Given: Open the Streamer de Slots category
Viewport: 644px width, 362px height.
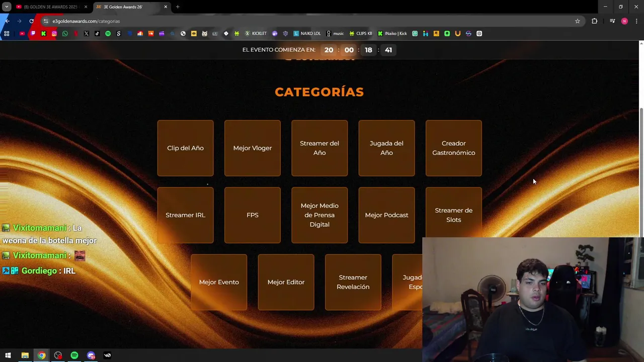Looking at the screenshot, I should coord(454,212).
